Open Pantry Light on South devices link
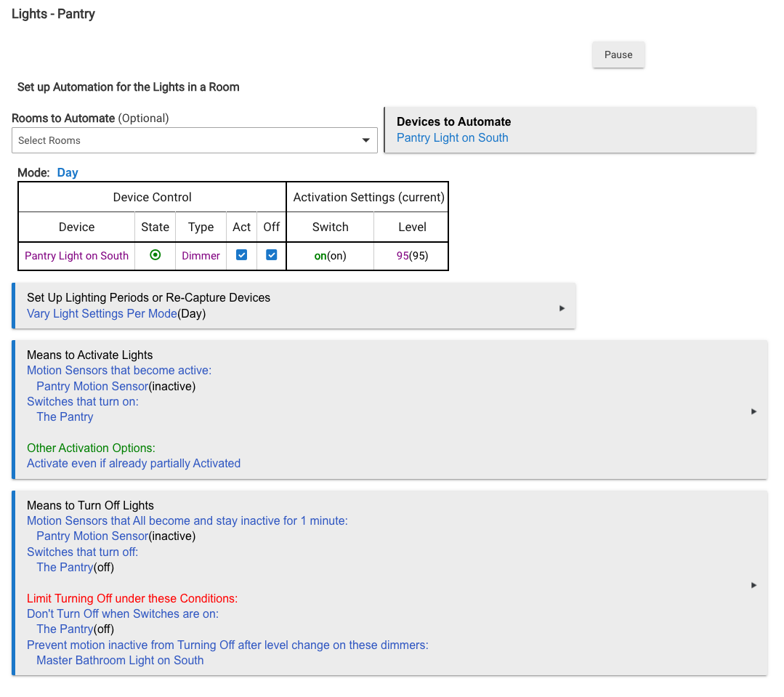The height and width of the screenshot is (697, 784). point(452,138)
